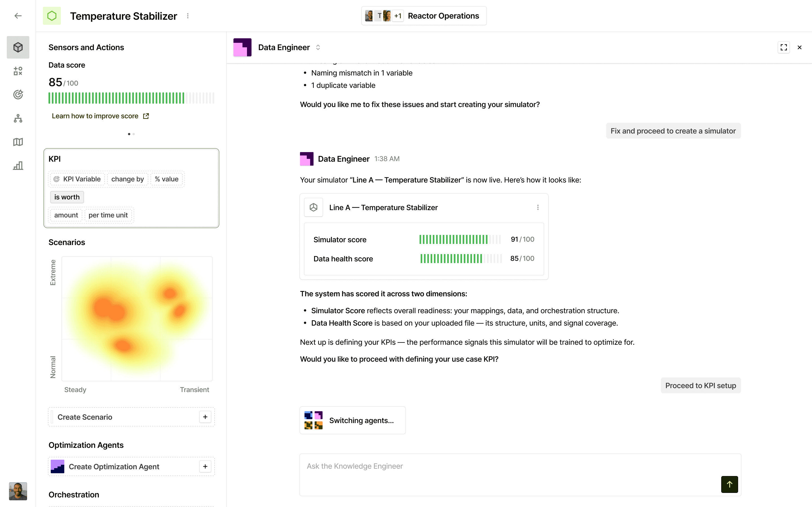This screenshot has height=507, width=812.
Task: Open the bar chart analytics icon
Action: pyautogui.click(x=18, y=166)
